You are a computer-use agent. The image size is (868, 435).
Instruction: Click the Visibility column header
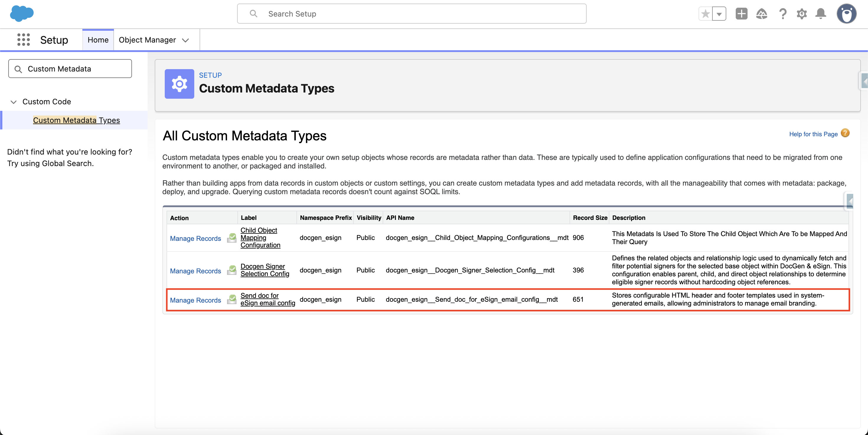[x=369, y=218]
